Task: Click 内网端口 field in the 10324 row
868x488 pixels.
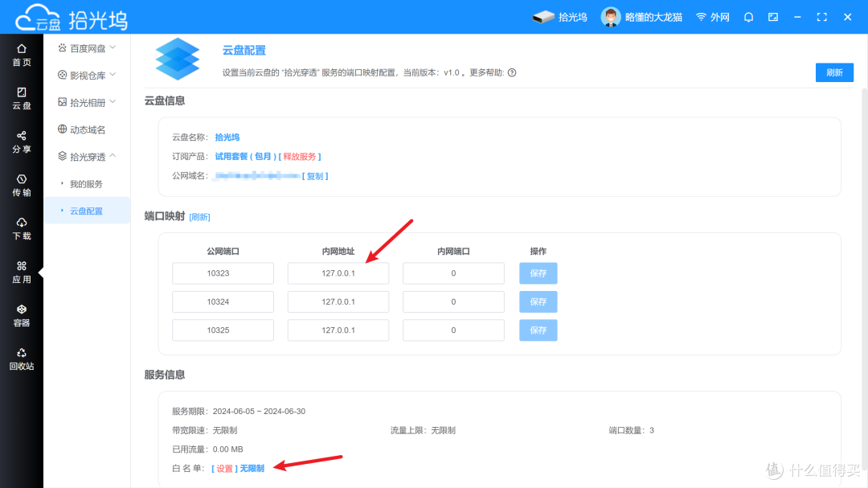Action: pyautogui.click(x=453, y=301)
